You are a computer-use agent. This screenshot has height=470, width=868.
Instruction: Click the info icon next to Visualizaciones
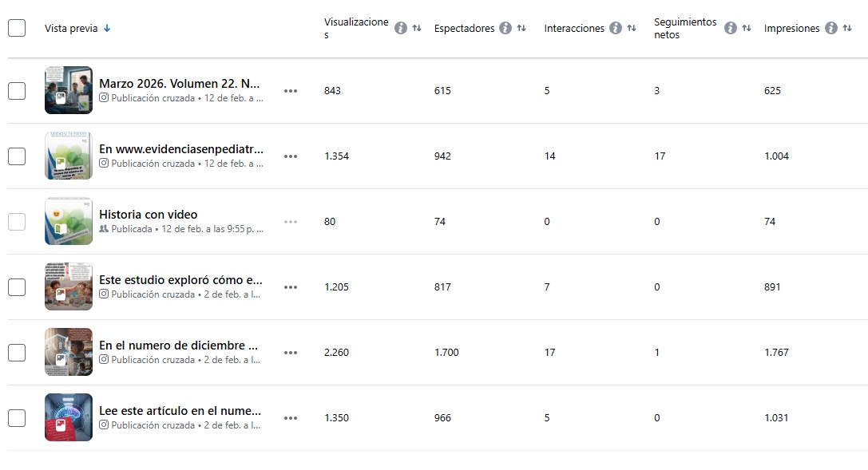pos(401,28)
